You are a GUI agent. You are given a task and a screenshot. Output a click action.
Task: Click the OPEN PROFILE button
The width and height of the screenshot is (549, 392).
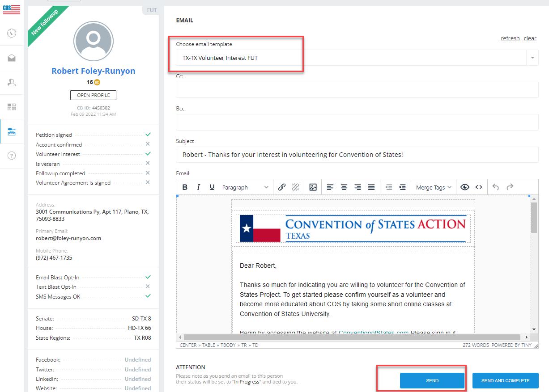click(93, 95)
